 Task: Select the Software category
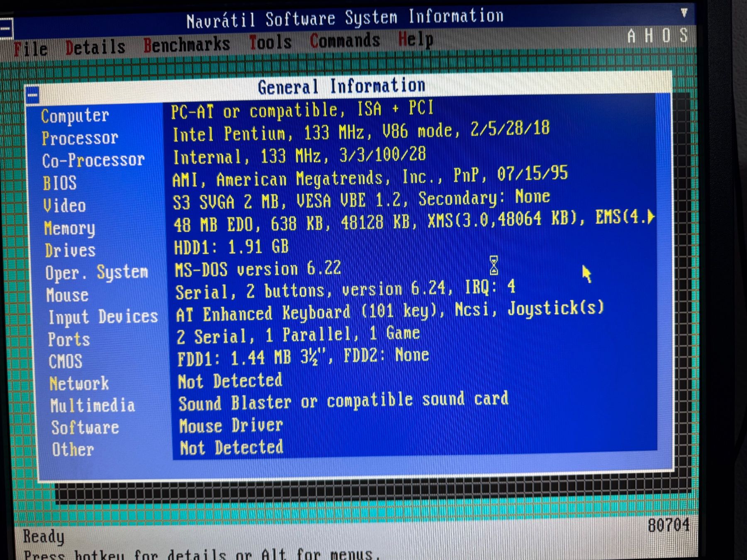[85, 427]
